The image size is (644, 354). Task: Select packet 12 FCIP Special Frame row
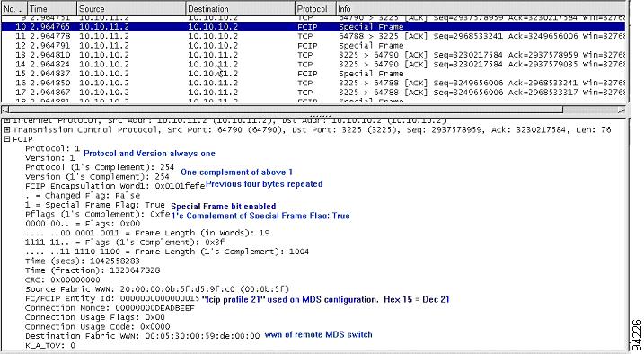313,46
